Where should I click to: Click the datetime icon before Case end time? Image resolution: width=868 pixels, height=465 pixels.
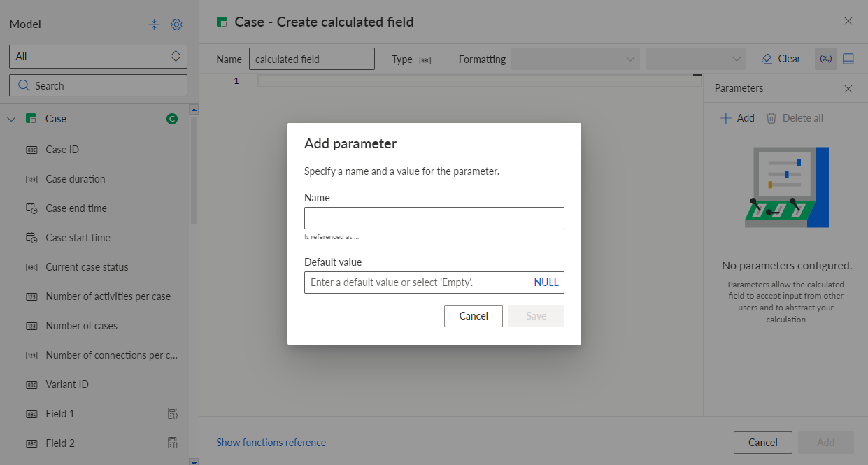pyautogui.click(x=31, y=208)
